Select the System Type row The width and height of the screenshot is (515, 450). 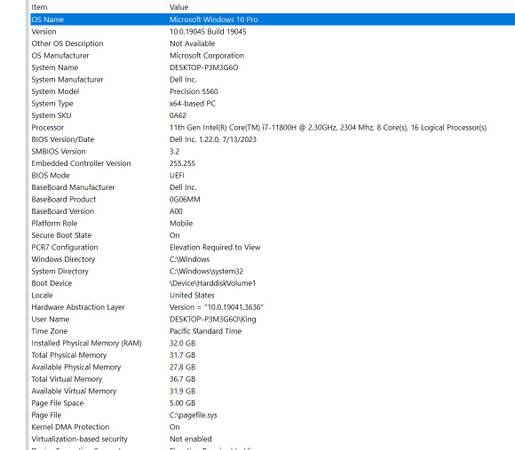pyautogui.click(x=272, y=104)
